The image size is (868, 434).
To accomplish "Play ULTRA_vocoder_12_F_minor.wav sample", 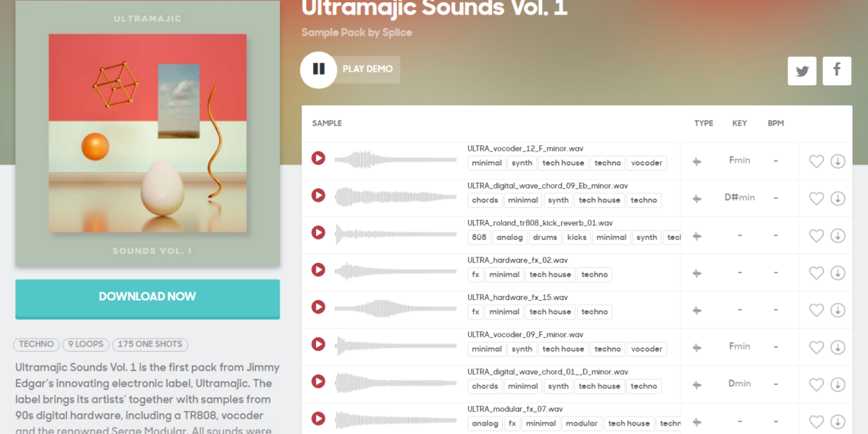I will click(x=318, y=158).
